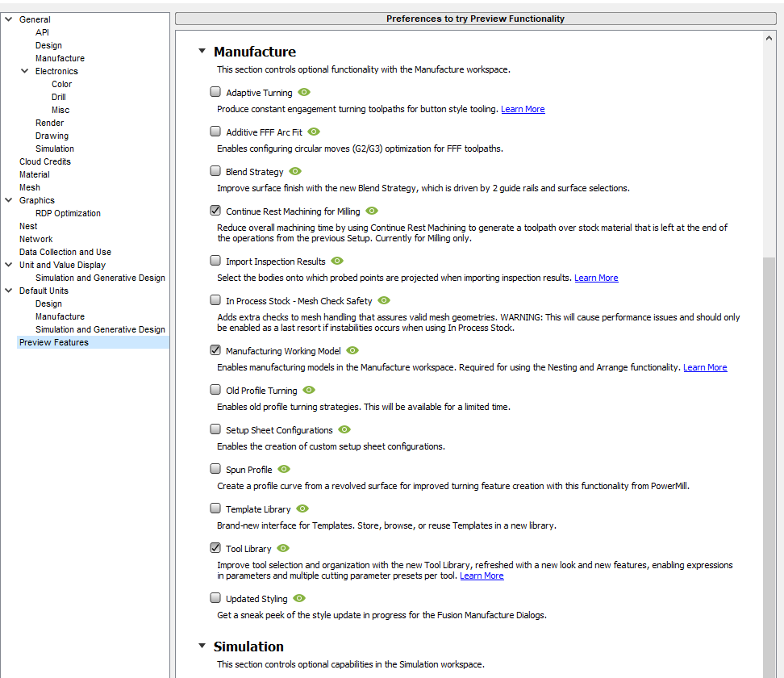Select Manufacture under Default Units
784x678 pixels.
click(60, 316)
